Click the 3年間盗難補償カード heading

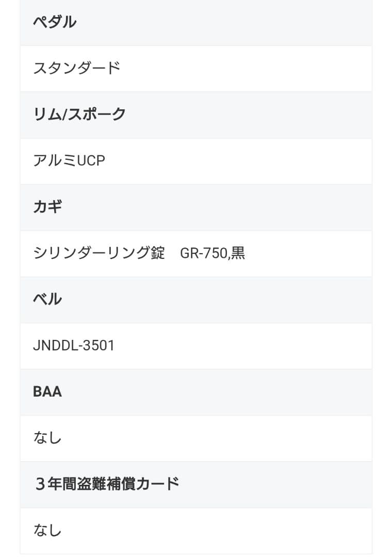click(x=107, y=484)
